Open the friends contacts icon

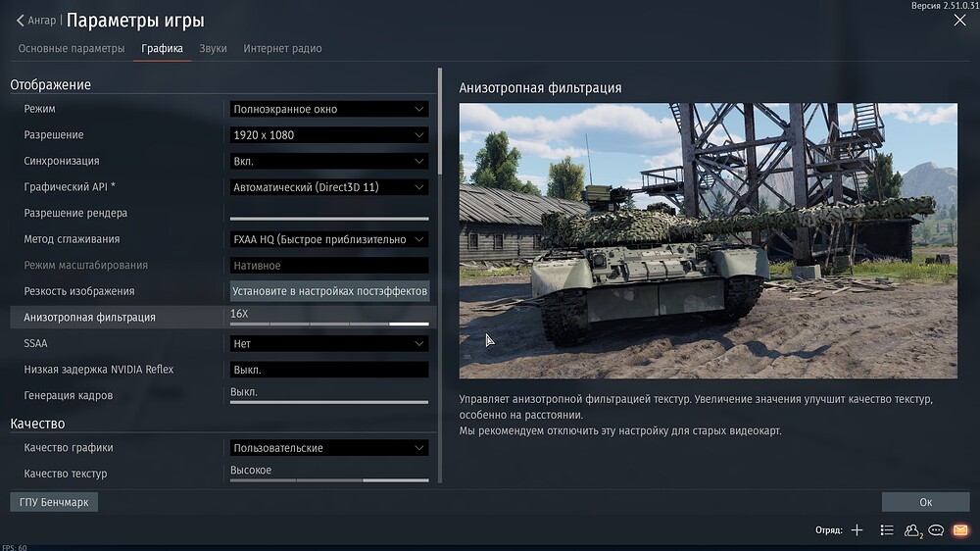click(x=912, y=530)
